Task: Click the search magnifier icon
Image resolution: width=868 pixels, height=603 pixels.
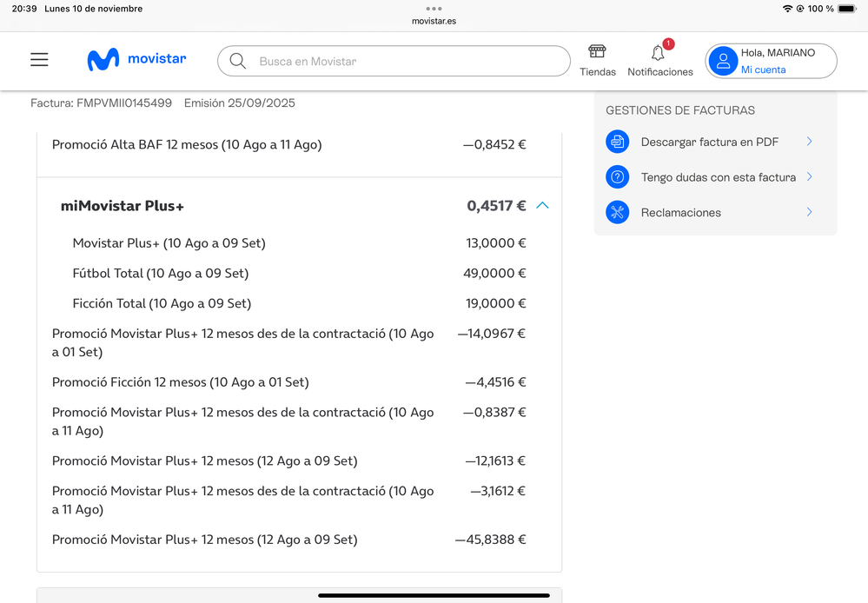Action: tap(237, 62)
